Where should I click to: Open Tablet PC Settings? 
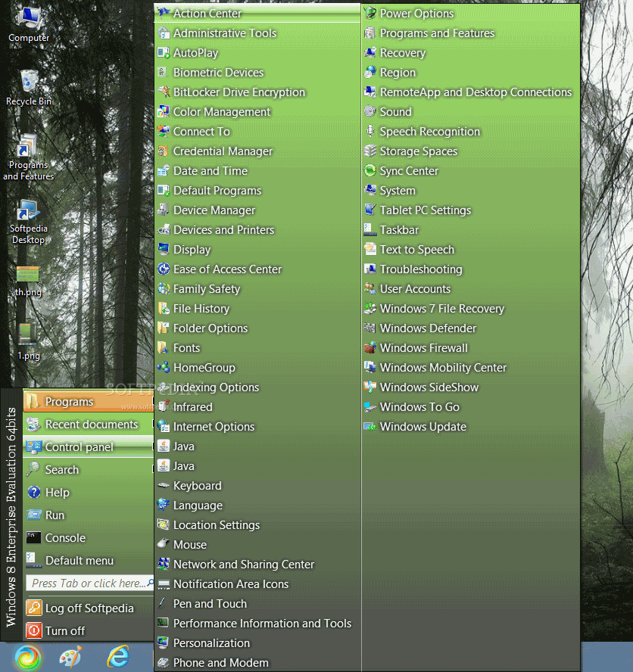(x=471, y=210)
